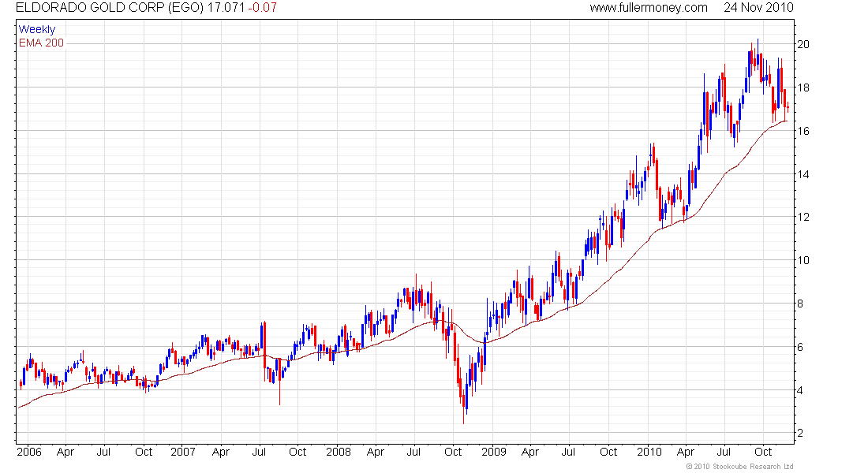Click the 2 price axis label

point(800,433)
